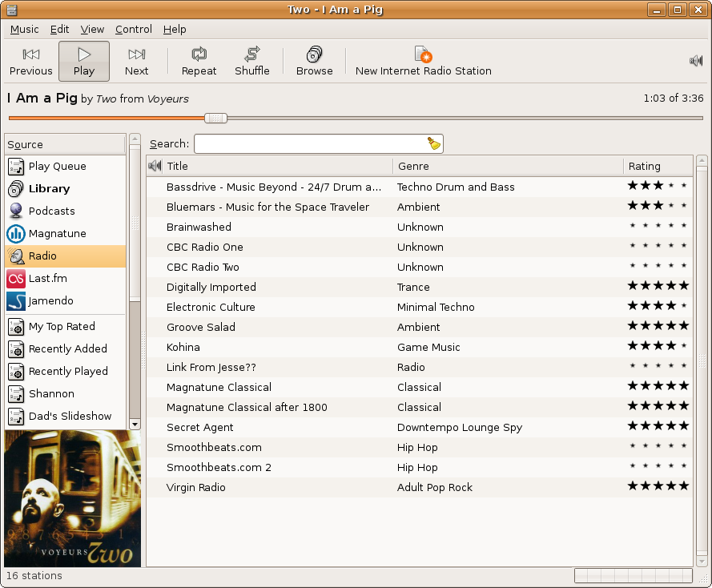Select Library in the source list

pyautogui.click(x=66, y=188)
